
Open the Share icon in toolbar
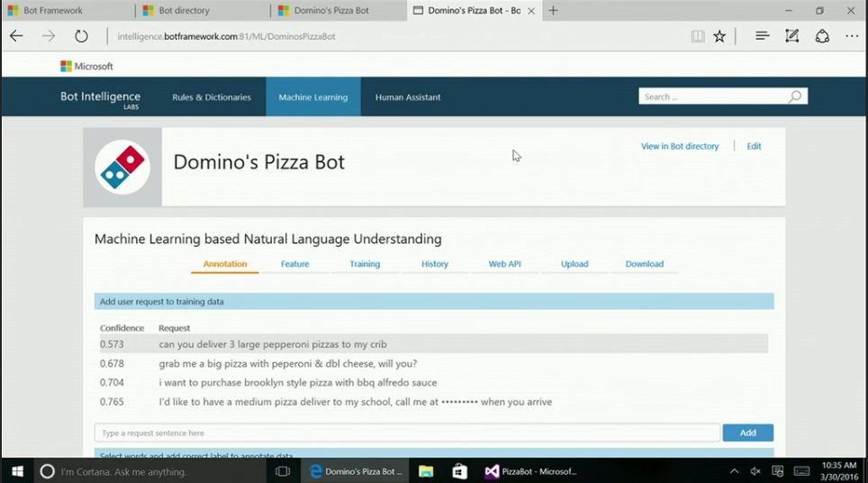pyautogui.click(x=822, y=37)
